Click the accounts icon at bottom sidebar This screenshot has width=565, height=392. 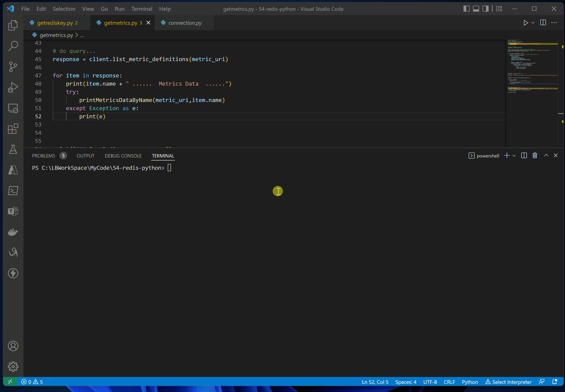(x=13, y=346)
